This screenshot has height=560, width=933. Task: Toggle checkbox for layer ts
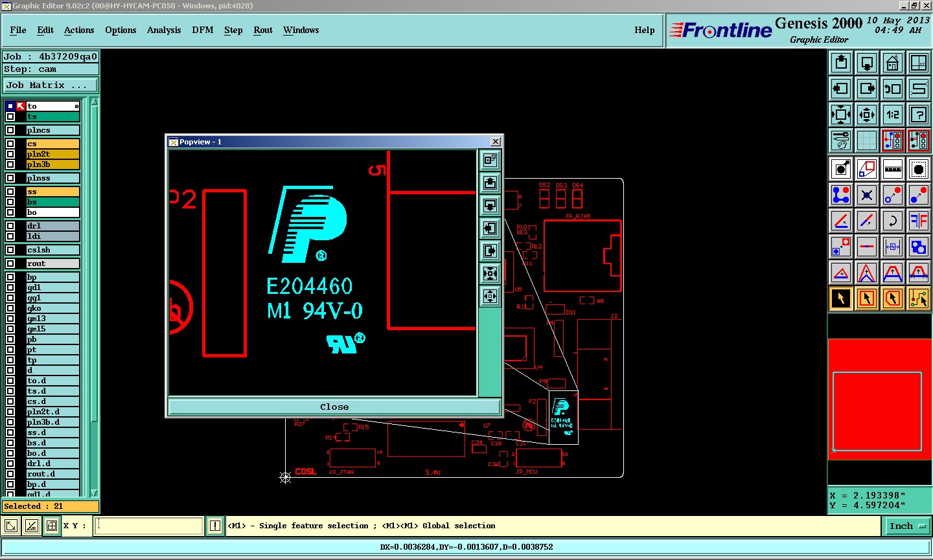pyautogui.click(x=10, y=117)
